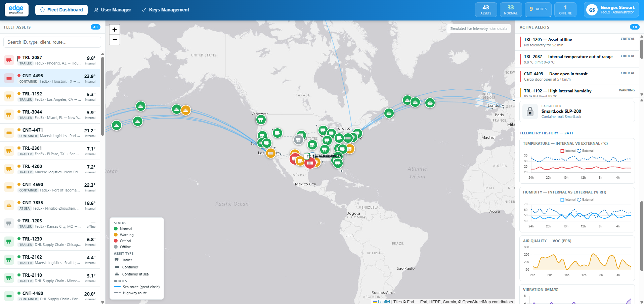Select the TRL-1192 trailer icon in list

pos(9,96)
